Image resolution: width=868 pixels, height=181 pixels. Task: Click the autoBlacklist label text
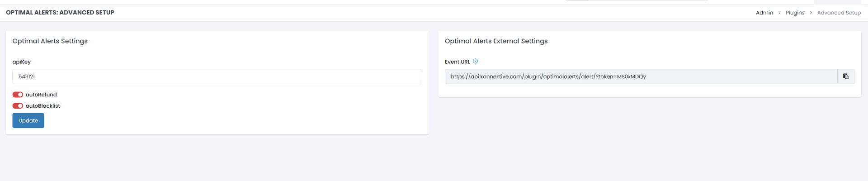[x=42, y=106]
